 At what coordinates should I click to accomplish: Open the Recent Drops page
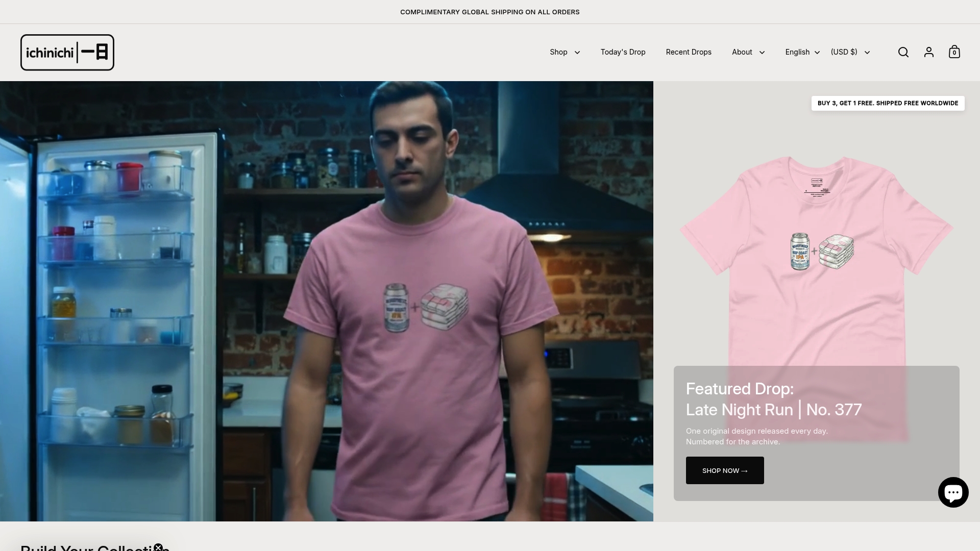click(x=689, y=52)
